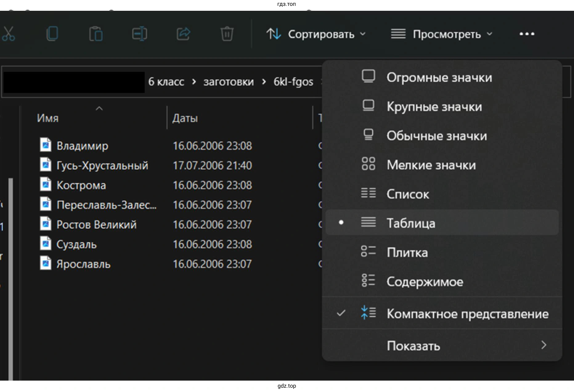The image size is (574, 392).
Task: Open the three-dots more options menu
Action: 527,34
